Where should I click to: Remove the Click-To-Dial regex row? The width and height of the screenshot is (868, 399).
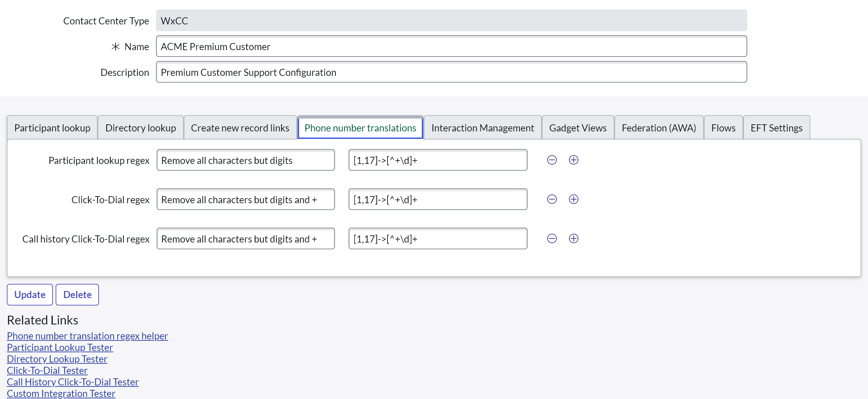pyautogui.click(x=552, y=199)
